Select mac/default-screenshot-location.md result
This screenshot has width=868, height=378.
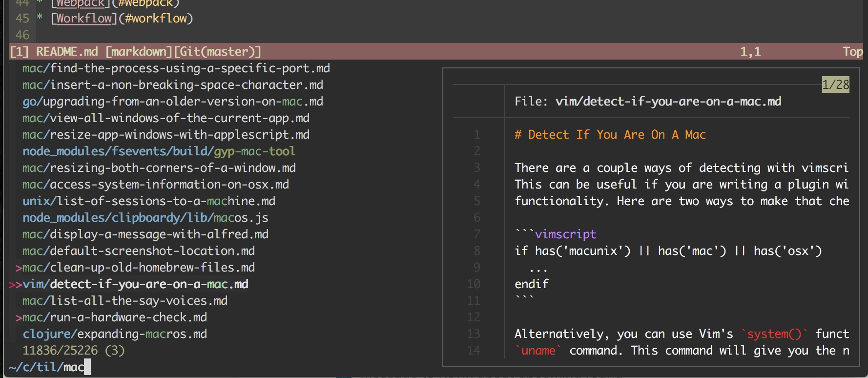pyautogui.click(x=138, y=251)
